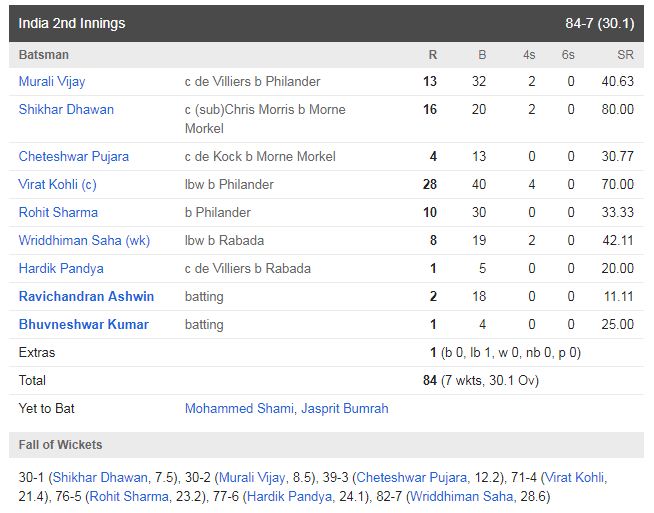This screenshot has width=654, height=513.
Task: Click Murali Vijay in Fall of Wickets
Action: click(x=252, y=477)
